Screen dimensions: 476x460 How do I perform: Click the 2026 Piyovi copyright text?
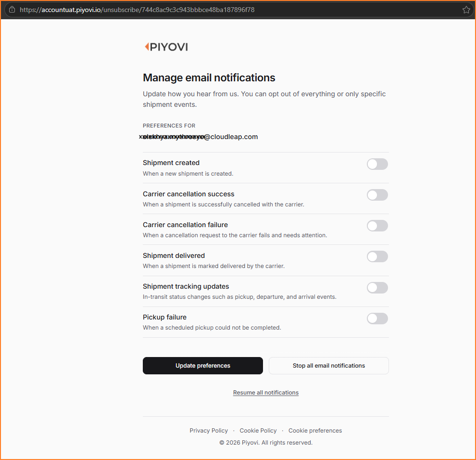coord(265,443)
